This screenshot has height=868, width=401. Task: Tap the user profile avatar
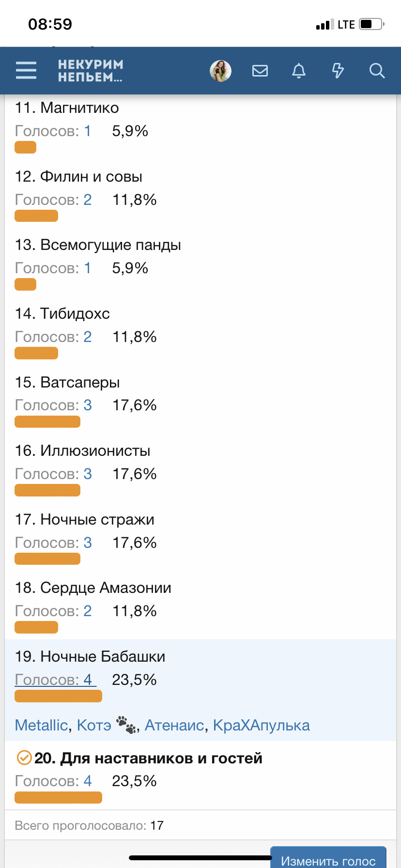[x=220, y=71]
